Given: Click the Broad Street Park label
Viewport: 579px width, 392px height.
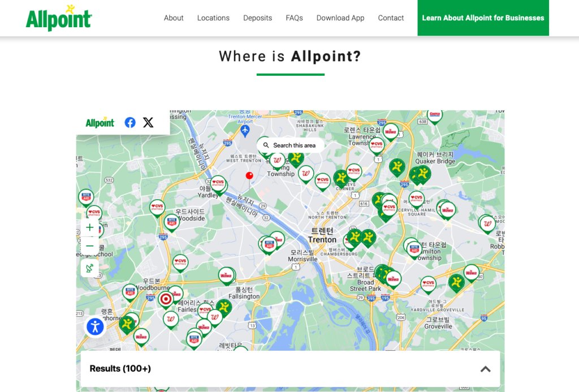Looking at the screenshot, I should point(365,278).
